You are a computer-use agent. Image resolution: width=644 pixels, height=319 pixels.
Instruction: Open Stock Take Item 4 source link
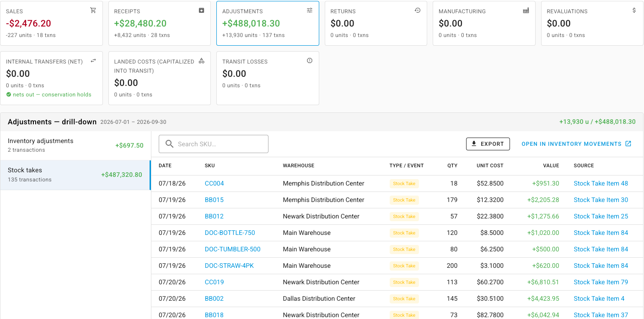599,298
